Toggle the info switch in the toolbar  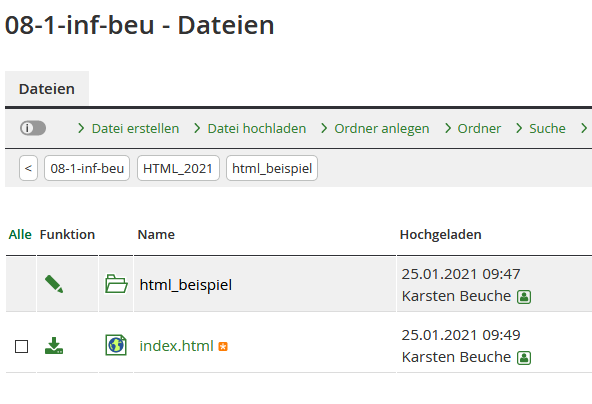[33, 128]
